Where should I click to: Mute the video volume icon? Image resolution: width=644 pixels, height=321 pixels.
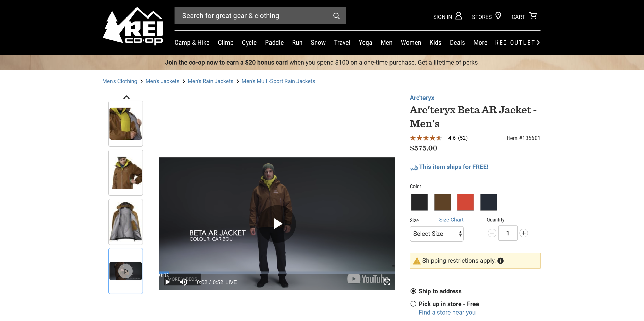183,282
